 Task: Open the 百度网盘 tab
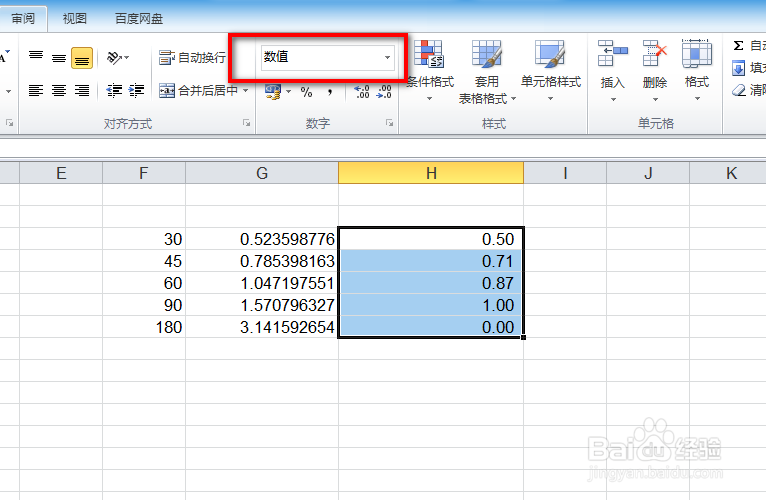pos(139,19)
